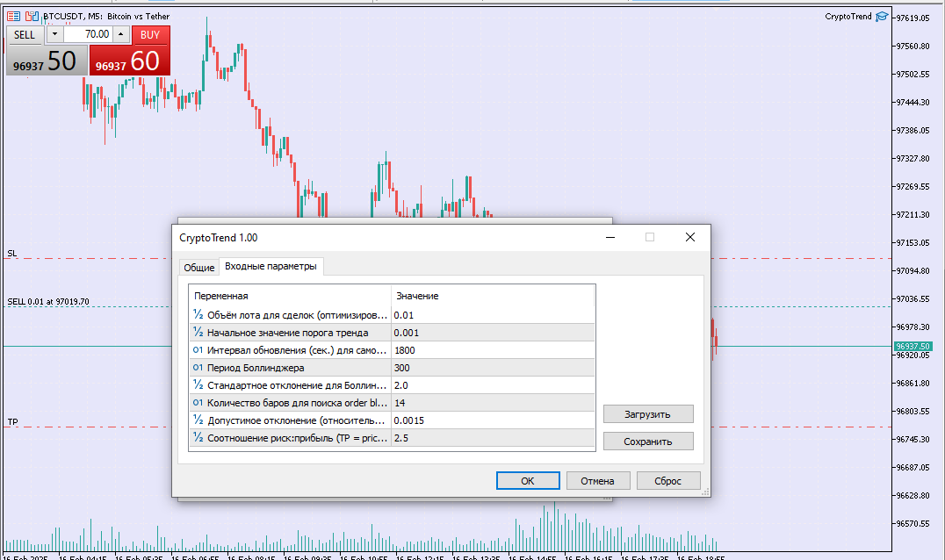
Task: Click the CryptoTrend graduation cap icon
Action: coord(882,16)
